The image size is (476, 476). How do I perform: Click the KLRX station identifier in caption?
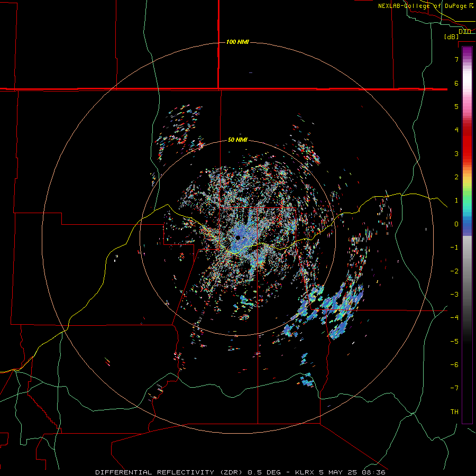[x=305, y=472]
